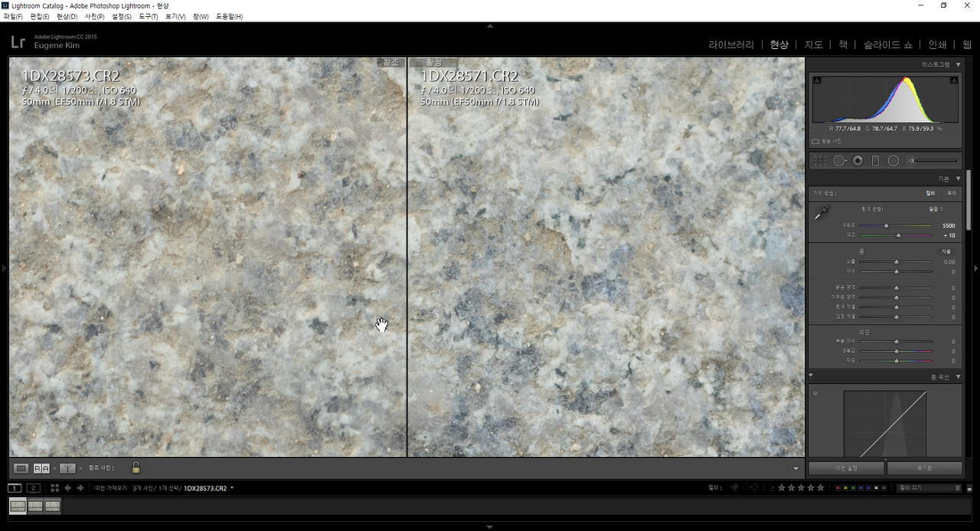
Task: Collapse the Histogram panel
Action: (x=958, y=65)
